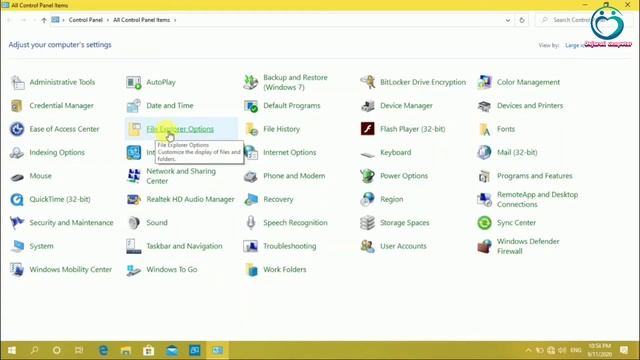Open the Mail app from taskbar
The height and width of the screenshot is (360, 640).
(172, 350)
